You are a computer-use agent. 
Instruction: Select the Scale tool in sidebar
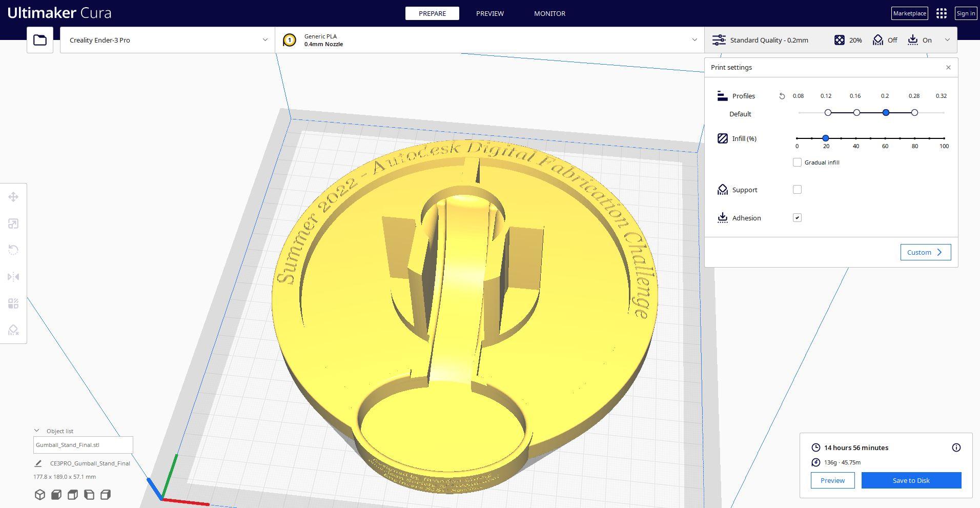click(13, 223)
